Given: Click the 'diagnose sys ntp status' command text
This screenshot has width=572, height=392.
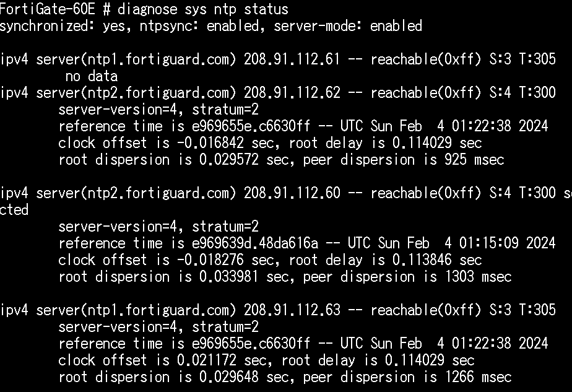Looking at the screenshot, I should click(203, 9).
